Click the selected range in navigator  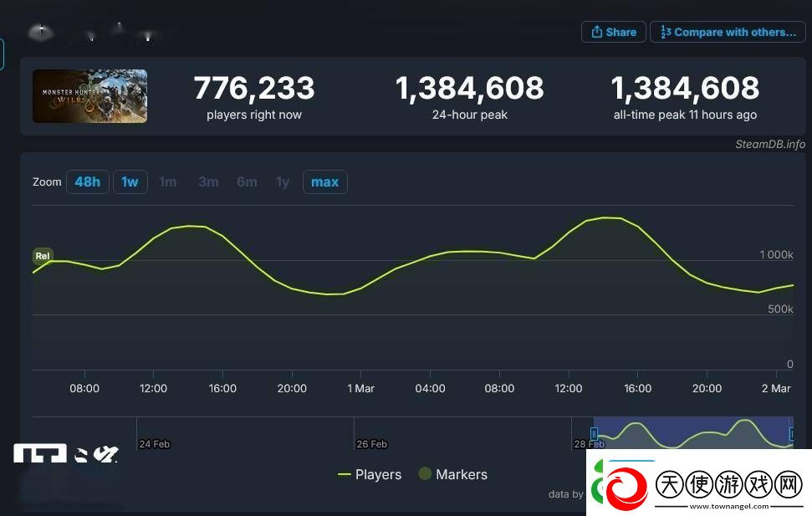pyautogui.click(x=693, y=432)
